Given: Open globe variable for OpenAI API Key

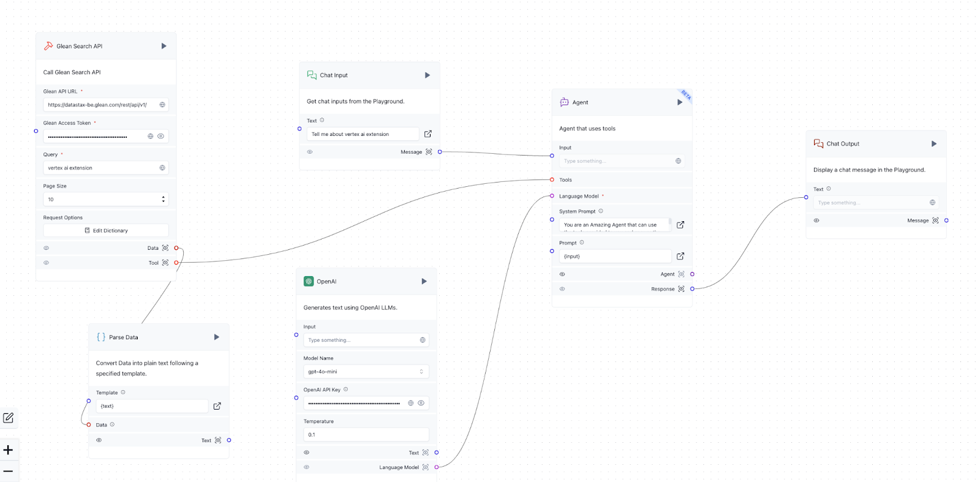Looking at the screenshot, I should 410,403.
